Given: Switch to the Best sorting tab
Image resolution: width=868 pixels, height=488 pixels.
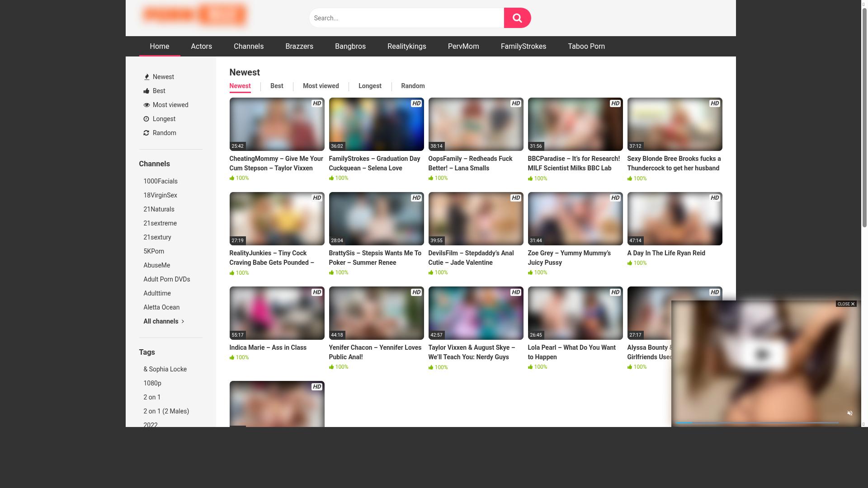Looking at the screenshot, I should 277,86.
